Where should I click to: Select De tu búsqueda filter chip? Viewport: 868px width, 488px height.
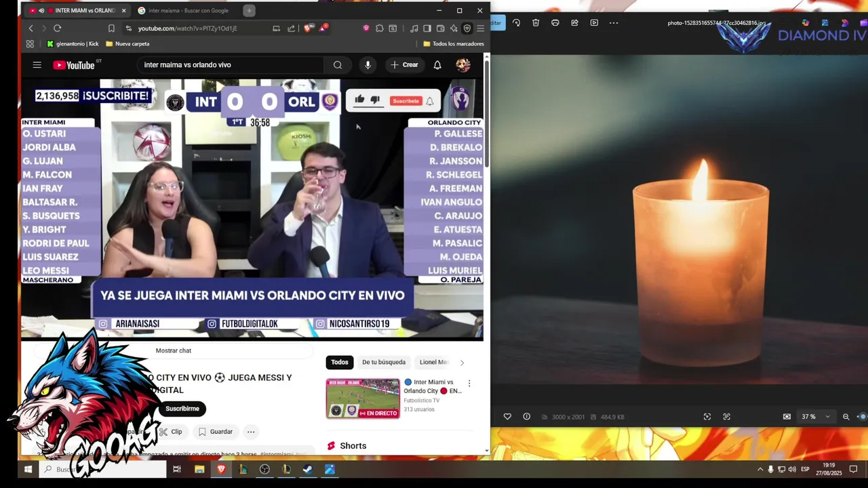click(384, 362)
